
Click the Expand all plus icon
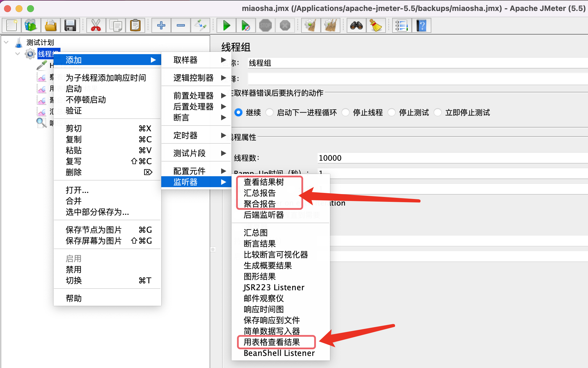click(x=161, y=26)
